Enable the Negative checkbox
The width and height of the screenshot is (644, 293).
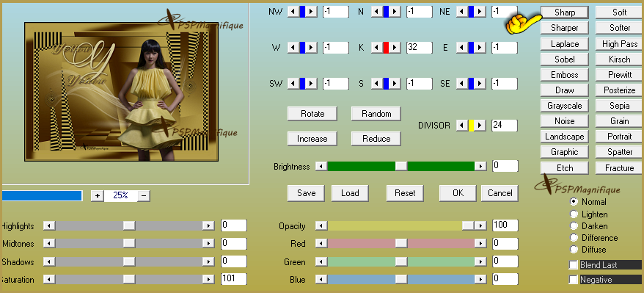[574, 280]
